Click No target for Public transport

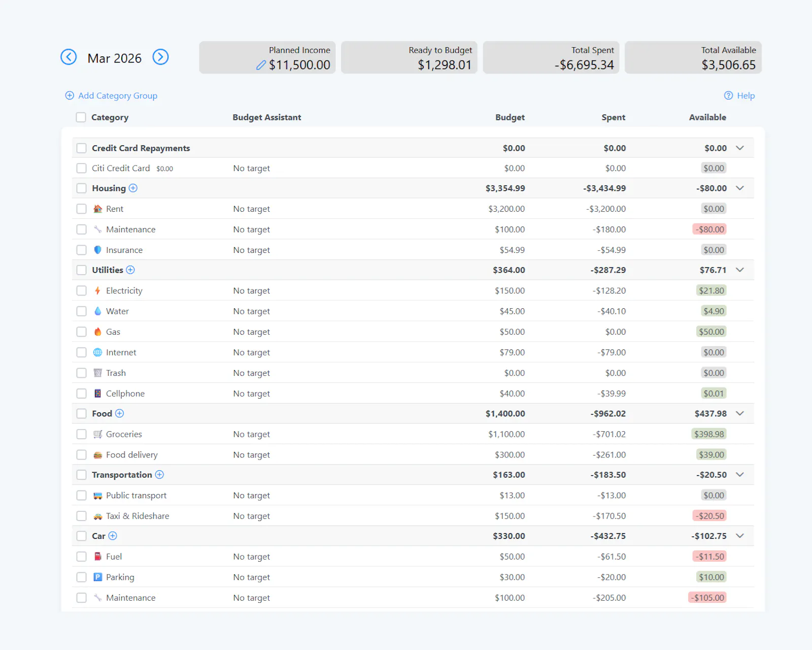click(252, 495)
